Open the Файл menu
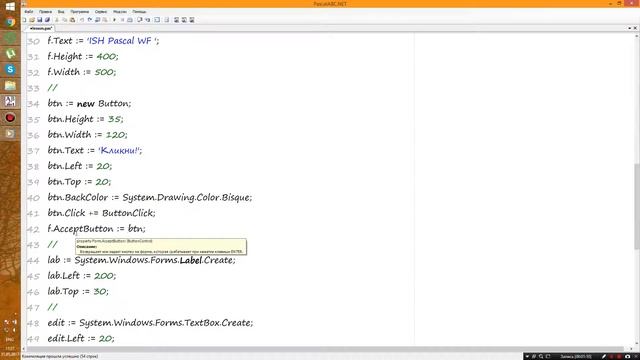This screenshot has height=360, width=640. (x=29, y=12)
